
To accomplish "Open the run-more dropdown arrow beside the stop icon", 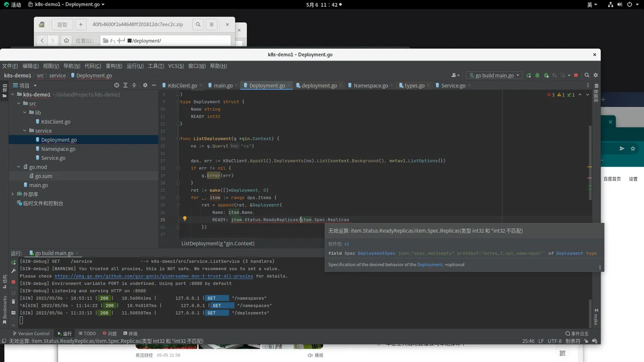I will point(569,75).
